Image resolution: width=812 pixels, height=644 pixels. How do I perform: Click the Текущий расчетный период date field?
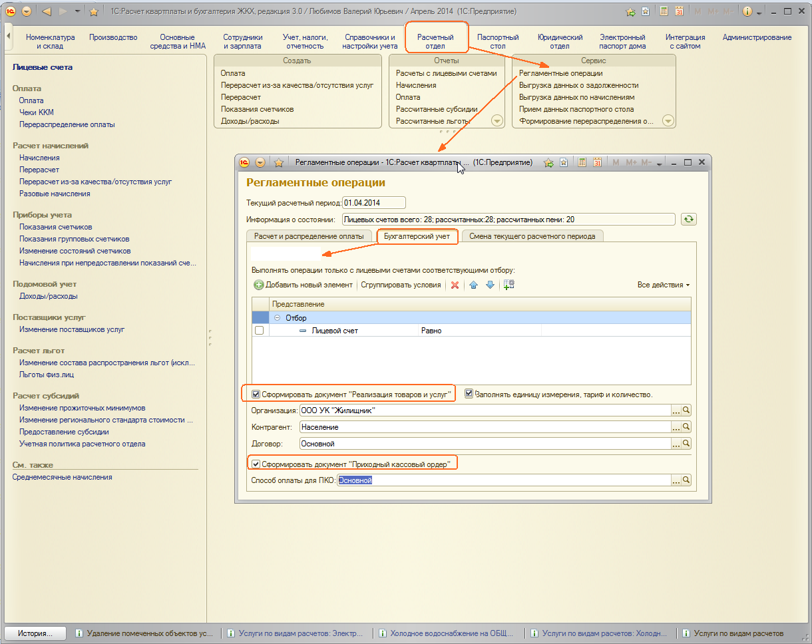(373, 203)
